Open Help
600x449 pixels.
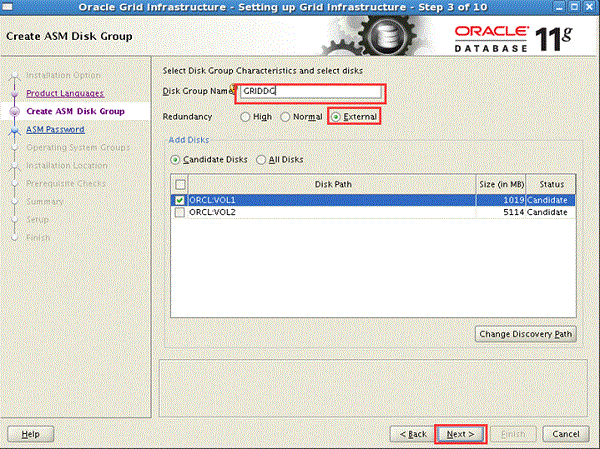31,434
